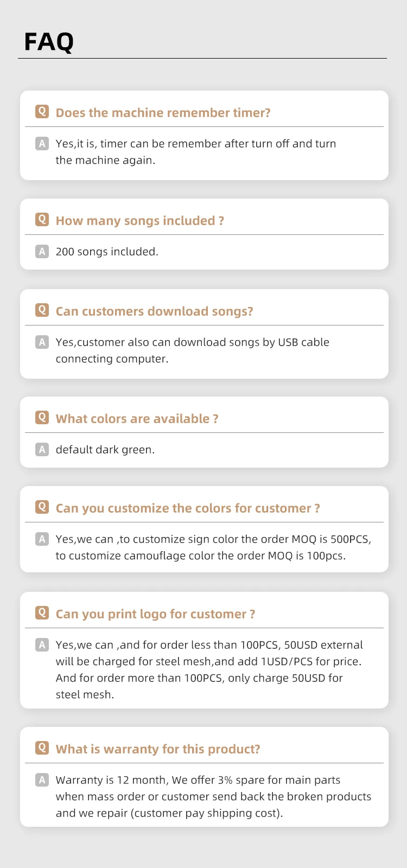Click the A icon beside '200 songs included'
Viewport: 407px width, 868px height.
42,251
